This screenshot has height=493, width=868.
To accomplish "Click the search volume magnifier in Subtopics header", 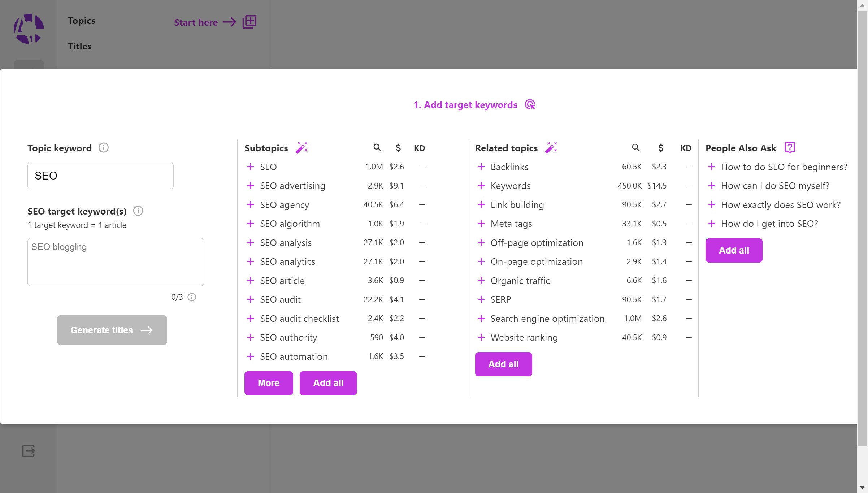I will (x=377, y=148).
